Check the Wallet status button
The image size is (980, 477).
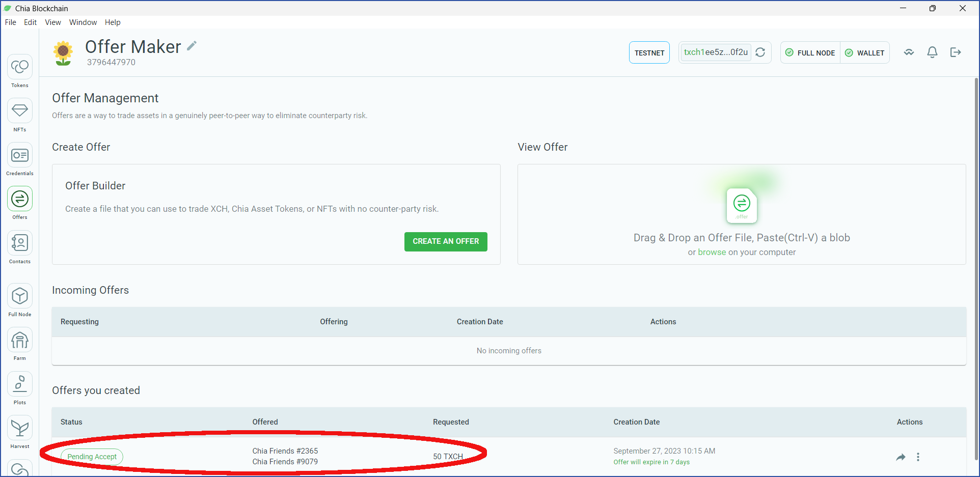click(x=865, y=52)
